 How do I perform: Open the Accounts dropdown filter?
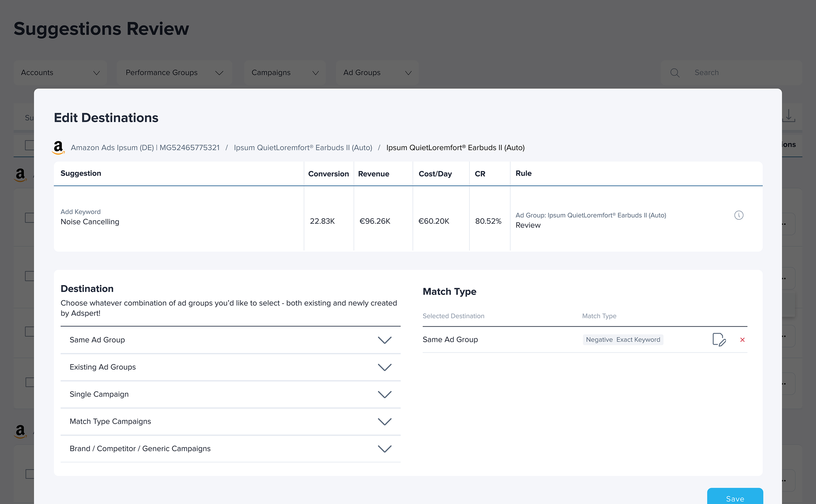click(x=60, y=73)
